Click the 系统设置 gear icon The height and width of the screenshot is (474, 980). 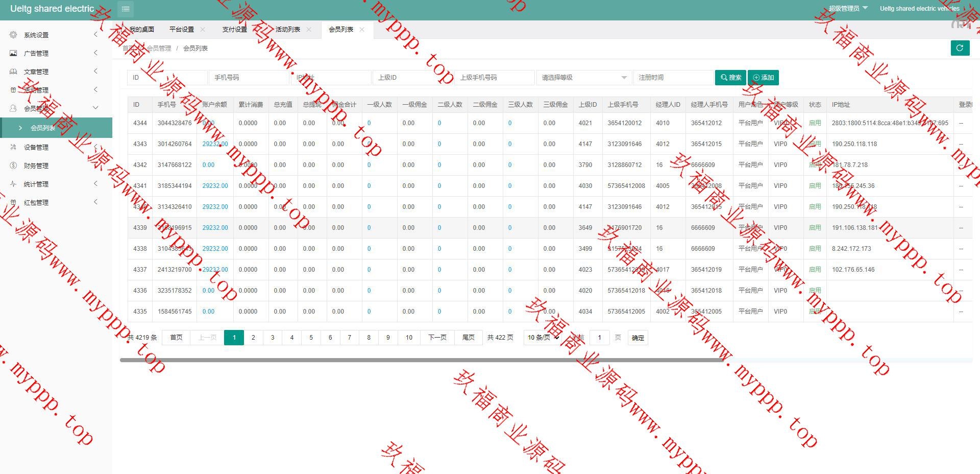pyautogui.click(x=13, y=35)
